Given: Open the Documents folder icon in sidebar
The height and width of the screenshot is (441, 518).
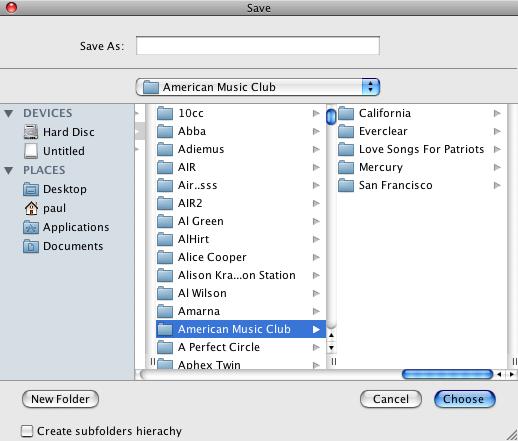Looking at the screenshot, I should (x=31, y=246).
